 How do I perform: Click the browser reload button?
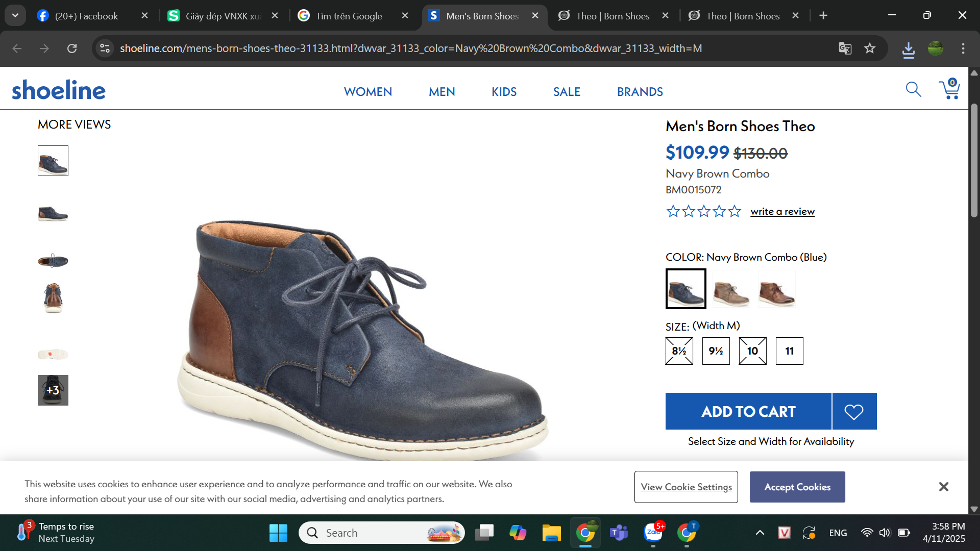[x=72, y=48]
